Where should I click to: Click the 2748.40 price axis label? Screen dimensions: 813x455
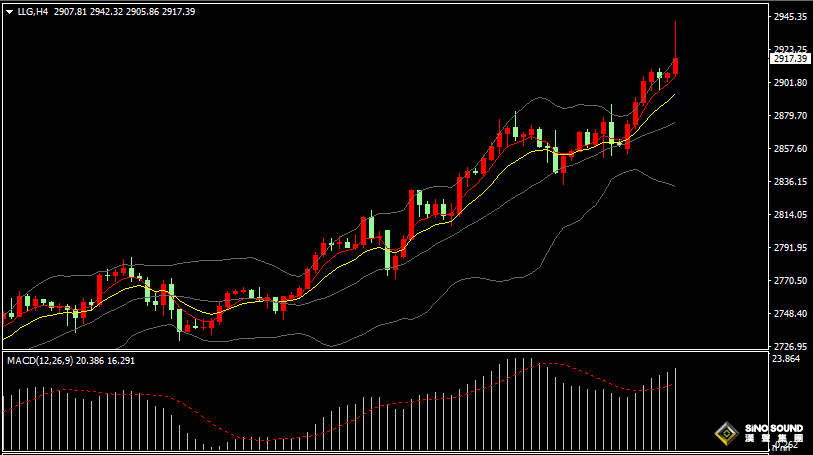click(x=790, y=313)
